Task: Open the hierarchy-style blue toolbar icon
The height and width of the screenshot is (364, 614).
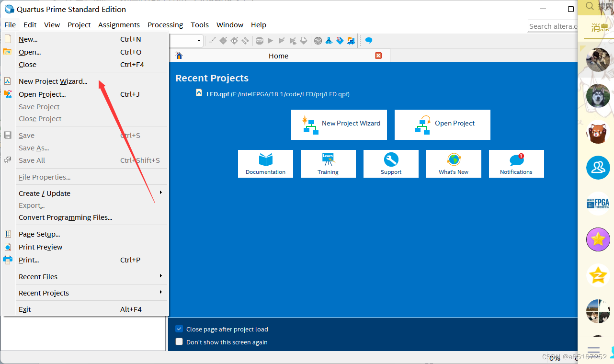Action: point(329,41)
